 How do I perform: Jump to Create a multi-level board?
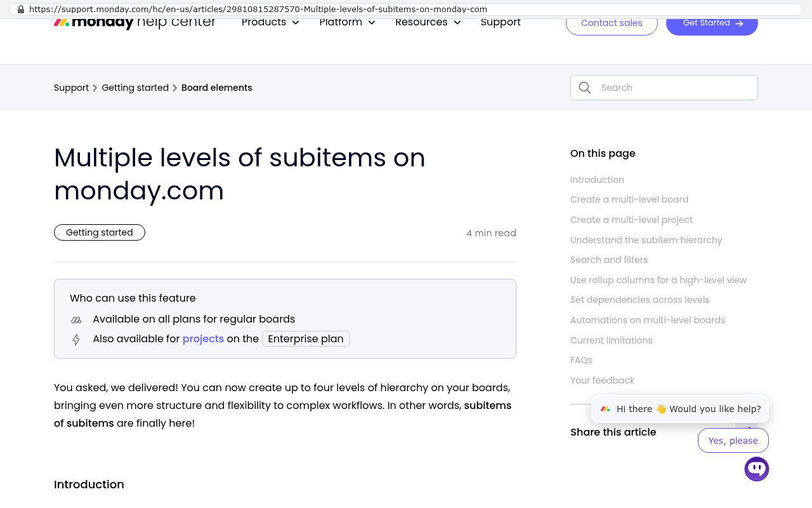click(x=629, y=199)
